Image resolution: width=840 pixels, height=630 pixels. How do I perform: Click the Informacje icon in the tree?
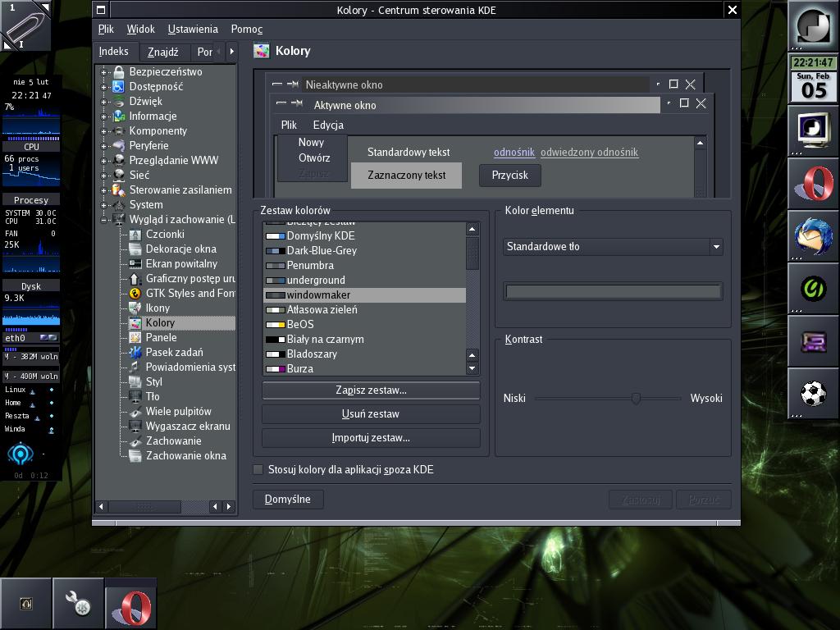(x=119, y=116)
